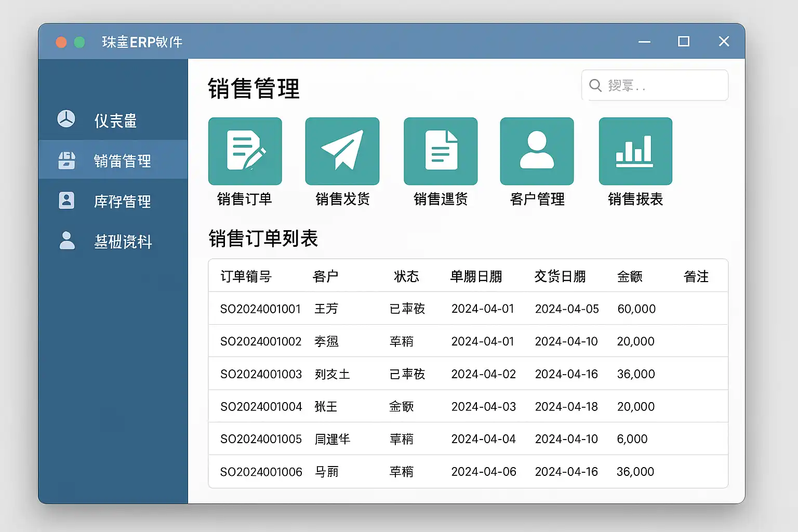Image resolution: width=798 pixels, height=532 pixels.
Task: Select the highlighted sales management sidebar item
Action: point(113,161)
